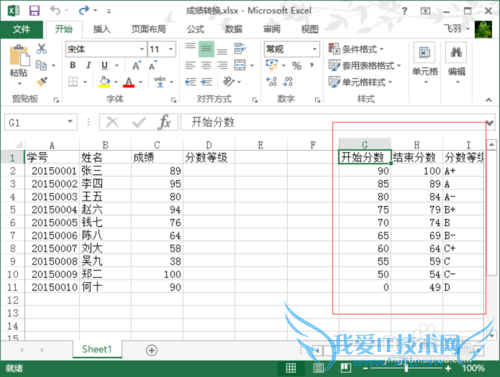Click the zoom slider handle

tap(406, 368)
